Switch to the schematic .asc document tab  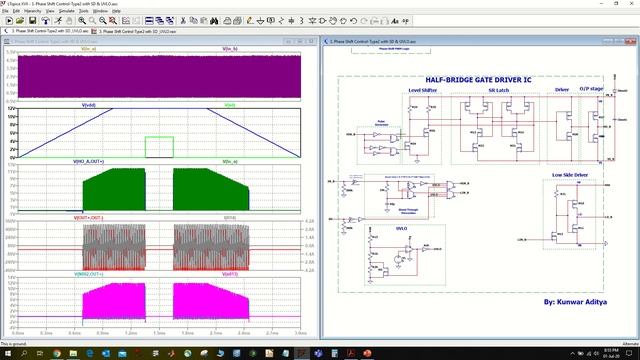click(46, 31)
